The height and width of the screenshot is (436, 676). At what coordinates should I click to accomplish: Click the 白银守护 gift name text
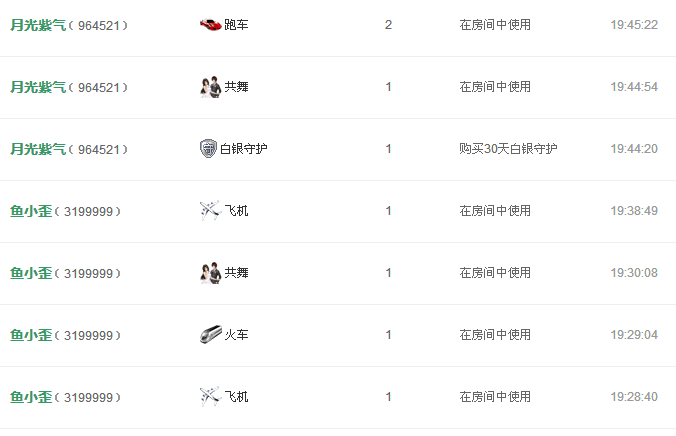(244, 149)
